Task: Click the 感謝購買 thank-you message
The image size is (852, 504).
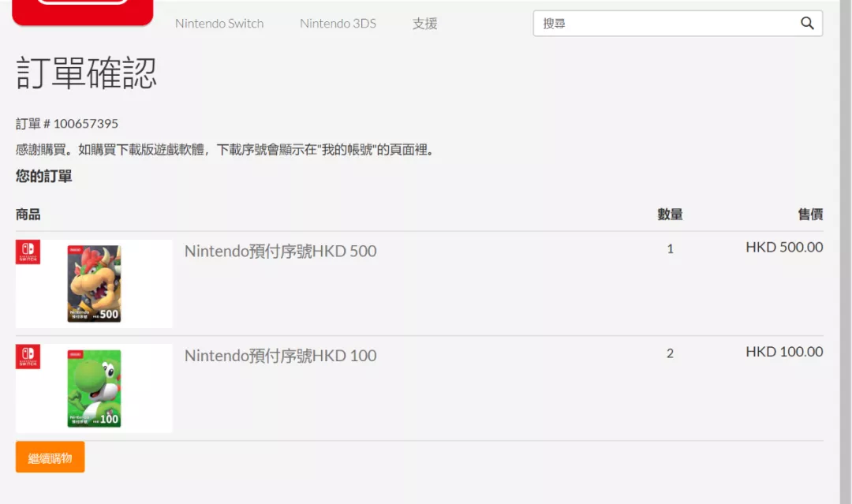Action: (x=226, y=149)
